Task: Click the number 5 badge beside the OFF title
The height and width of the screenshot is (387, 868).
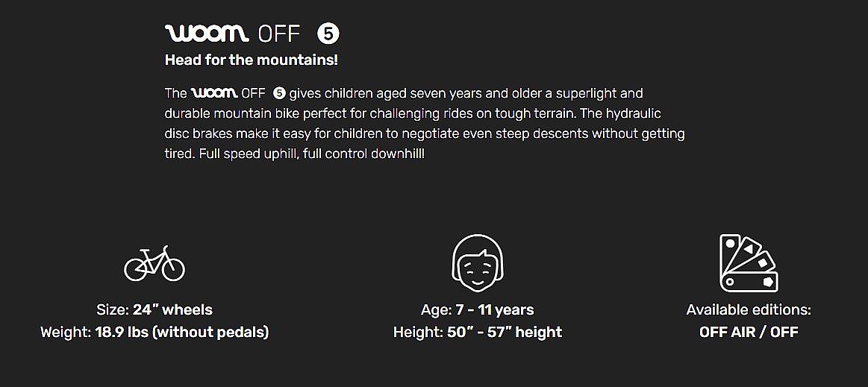Action: coord(328,34)
